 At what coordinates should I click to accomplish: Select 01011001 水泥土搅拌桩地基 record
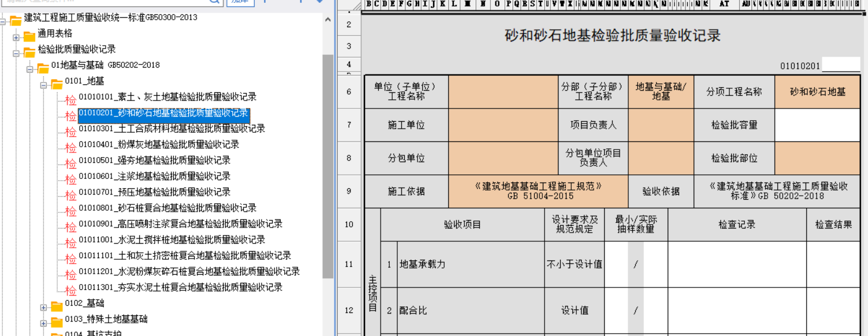point(172,240)
